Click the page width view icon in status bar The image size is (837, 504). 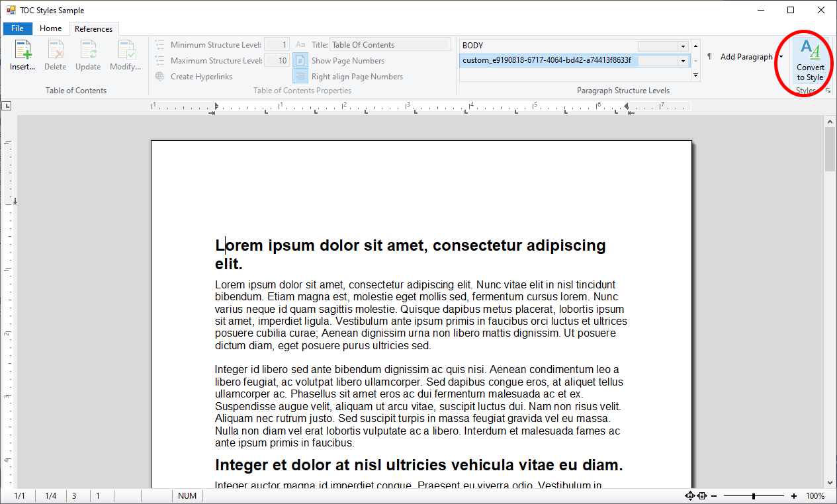tap(702, 496)
